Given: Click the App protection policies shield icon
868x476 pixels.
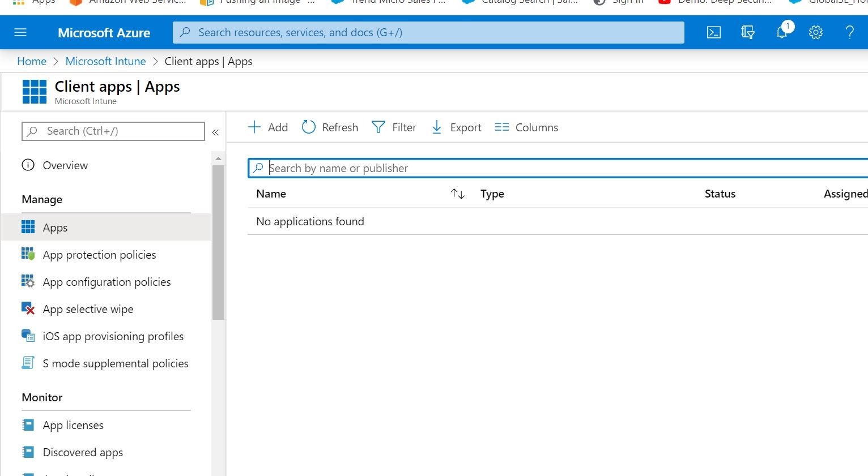Looking at the screenshot, I should (x=28, y=254).
